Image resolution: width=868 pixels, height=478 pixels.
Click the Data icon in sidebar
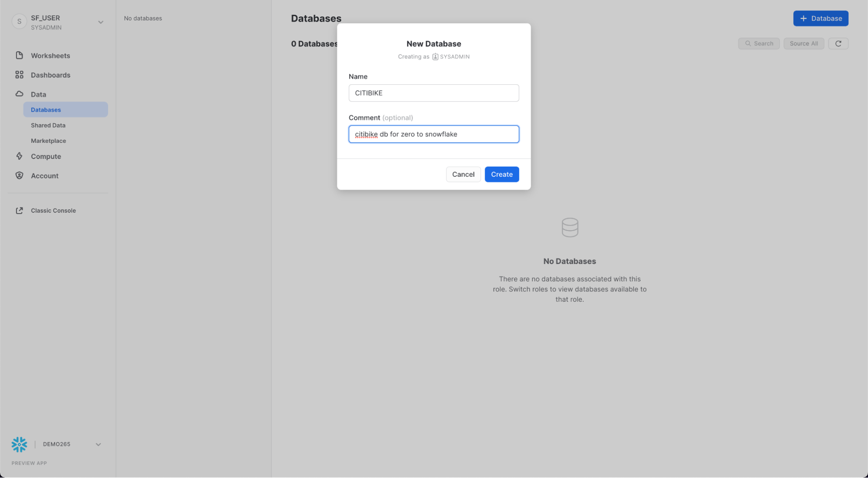(x=19, y=94)
